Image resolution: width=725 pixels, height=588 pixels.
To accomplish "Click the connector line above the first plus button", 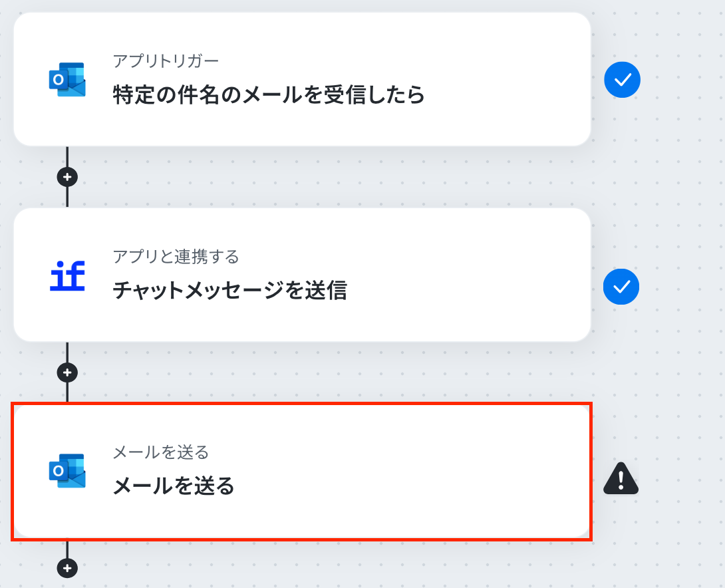I will [x=67, y=157].
